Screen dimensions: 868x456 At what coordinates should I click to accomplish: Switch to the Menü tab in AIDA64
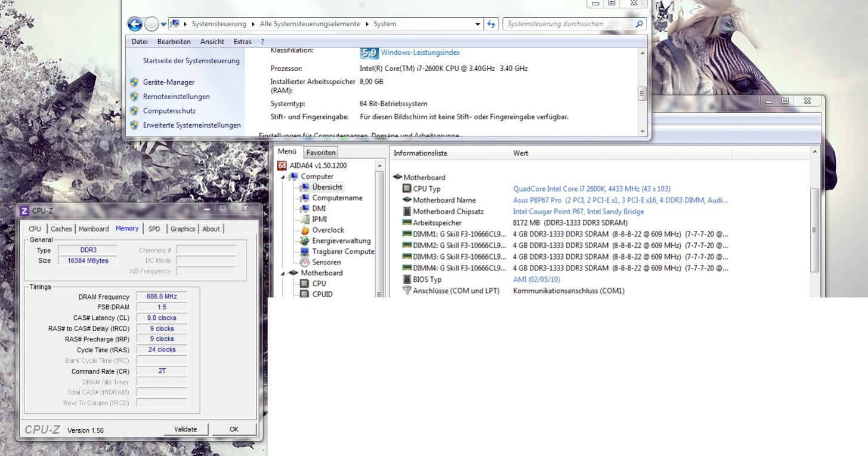tap(288, 152)
